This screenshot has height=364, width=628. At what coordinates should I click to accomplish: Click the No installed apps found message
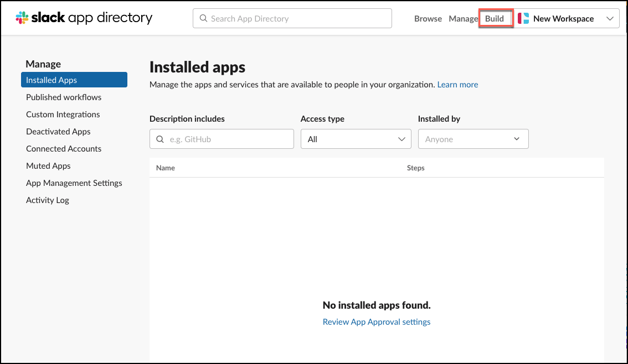click(x=377, y=305)
